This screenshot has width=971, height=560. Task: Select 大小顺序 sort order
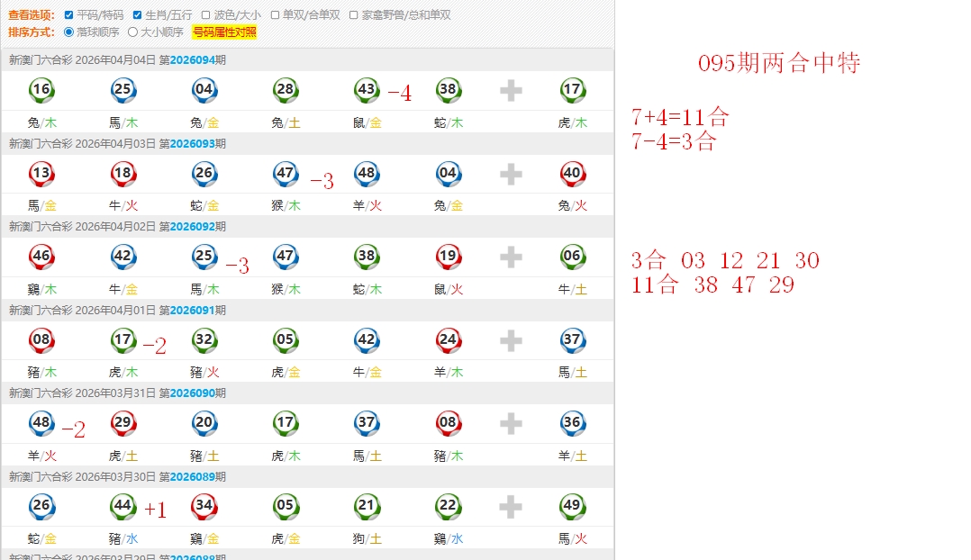click(x=133, y=32)
